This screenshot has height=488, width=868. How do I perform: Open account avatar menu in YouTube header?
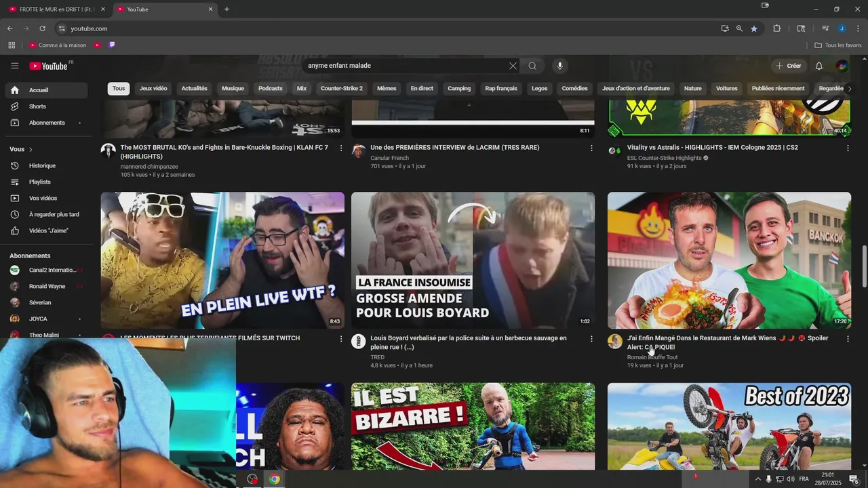point(842,66)
